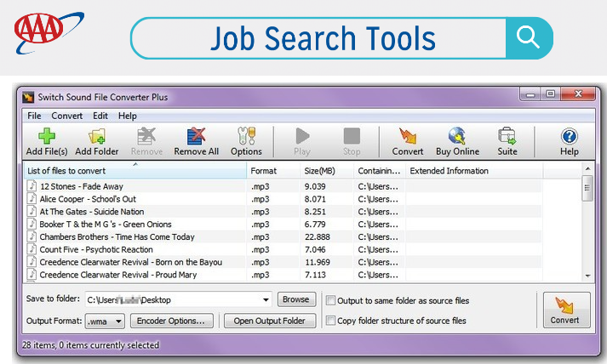
Task: Open the Options toolbar icon
Action: click(246, 136)
